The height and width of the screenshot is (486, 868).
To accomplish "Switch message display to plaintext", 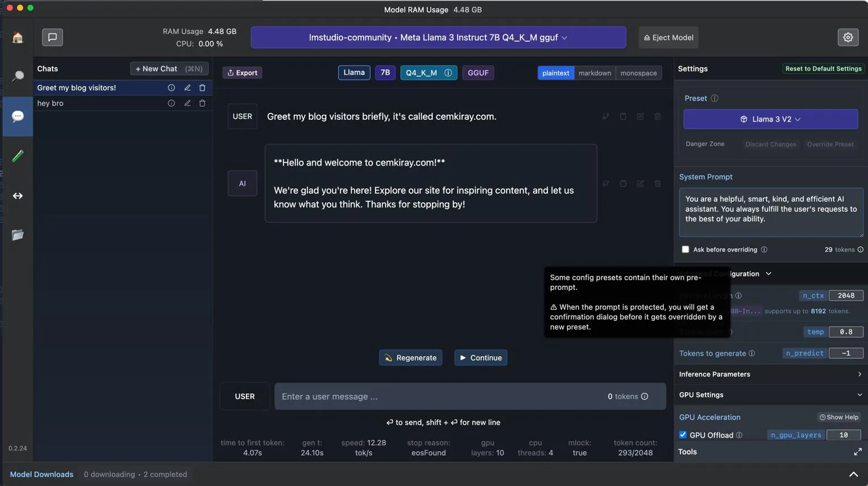I will pyautogui.click(x=555, y=73).
